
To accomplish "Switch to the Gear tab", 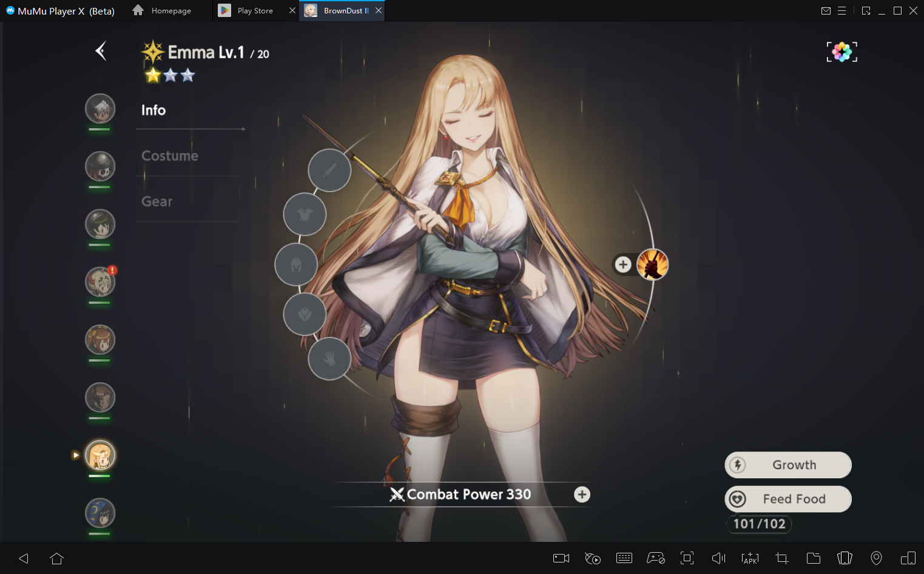I will (x=157, y=201).
